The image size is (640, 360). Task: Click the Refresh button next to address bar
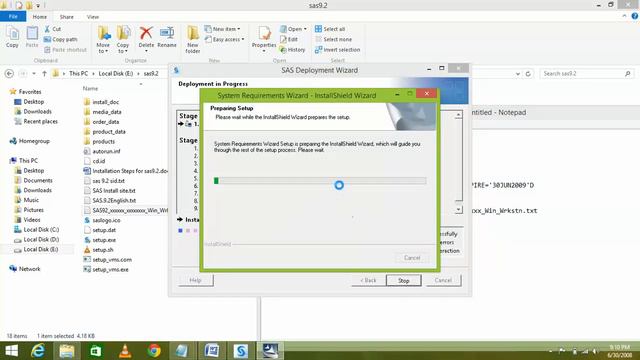pos(528,73)
